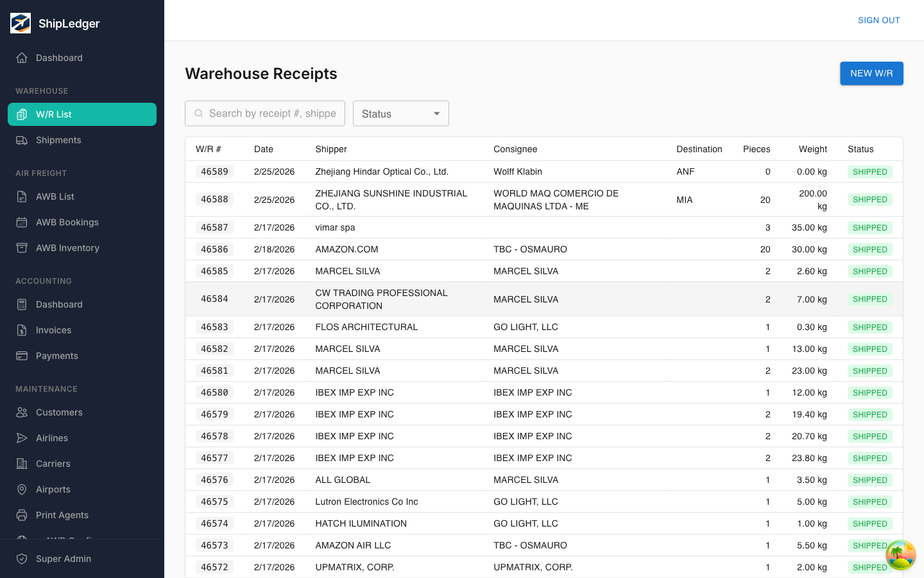Click the Shipper column header
The image size is (924, 578).
[331, 149]
